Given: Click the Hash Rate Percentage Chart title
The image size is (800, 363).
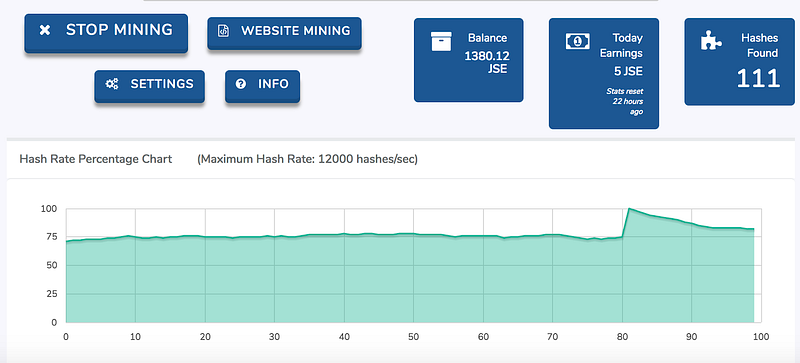Looking at the screenshot, I should (x=96, y=159).
